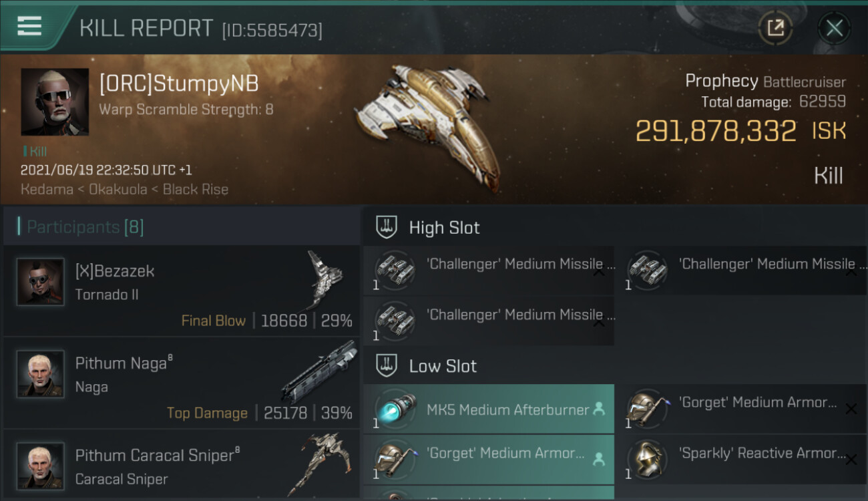Click the share kill report icon
868x501 pixels.
tap(775, 28)
